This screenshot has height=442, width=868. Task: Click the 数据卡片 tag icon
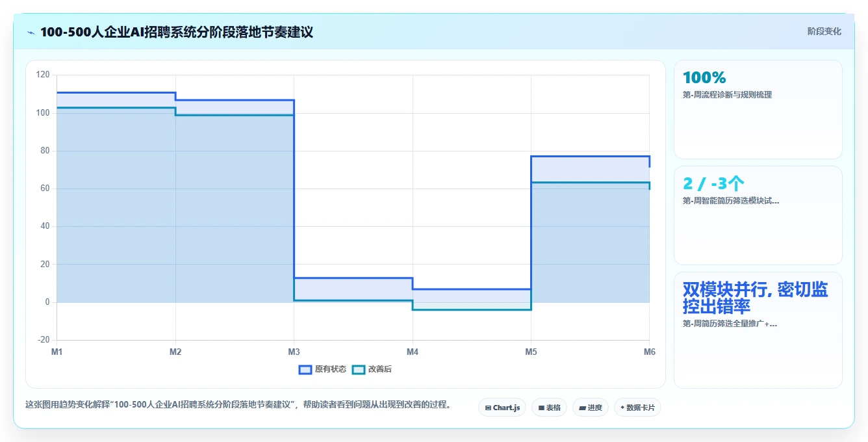tap(622, 408)
